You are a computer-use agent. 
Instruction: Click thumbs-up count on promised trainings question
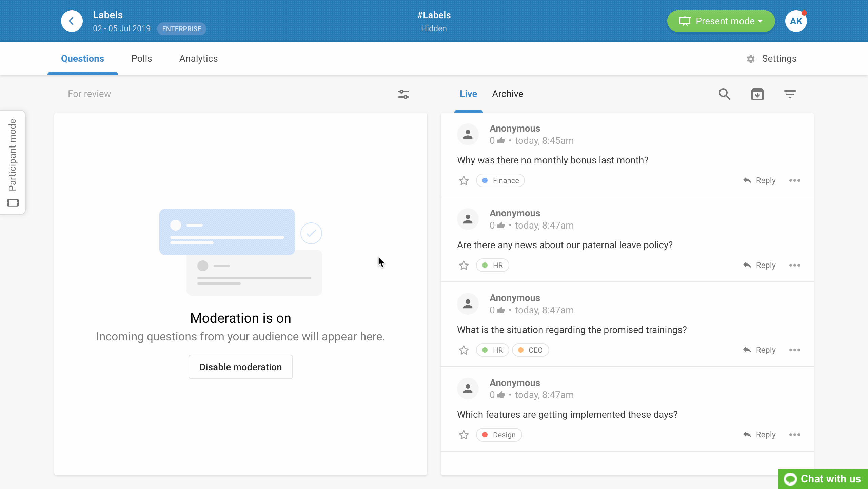[x=497, y=310]
